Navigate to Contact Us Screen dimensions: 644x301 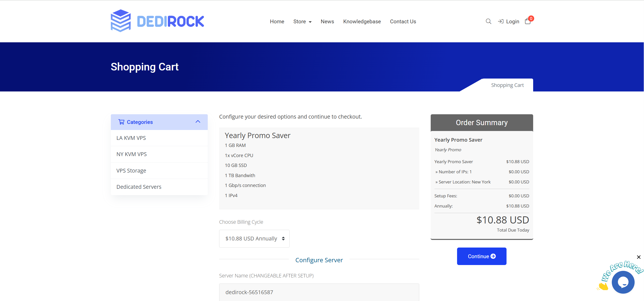(x=403, y=22)
